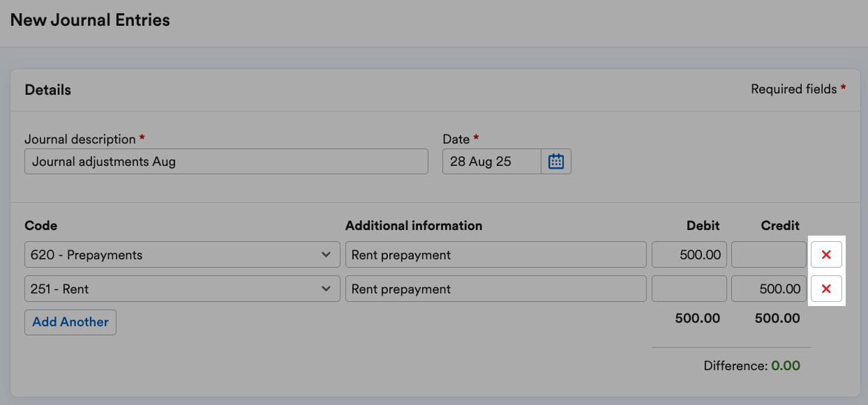Viewport: 868px width, 405px height.
Task: Click the empty Debit field on Rent line
Action: 689,289
